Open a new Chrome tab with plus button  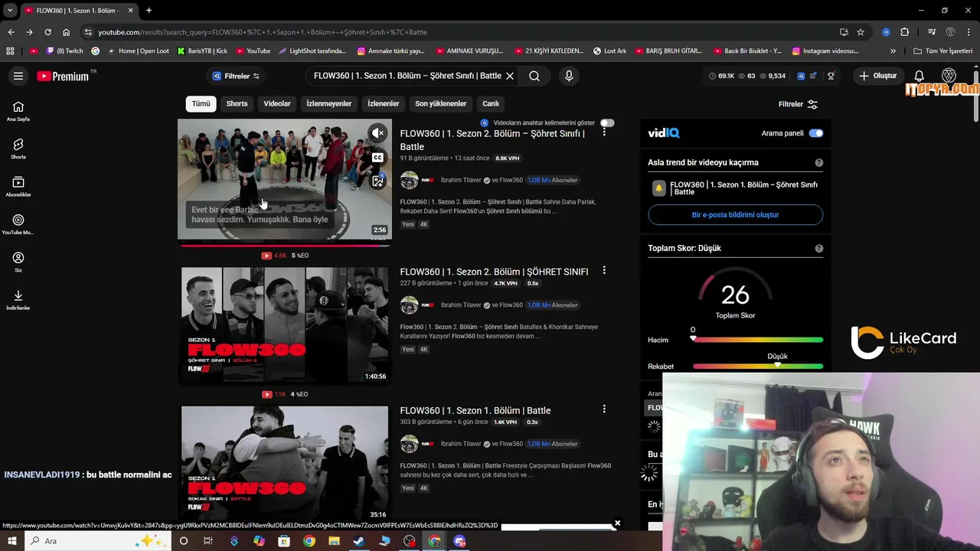click(149, 10)
